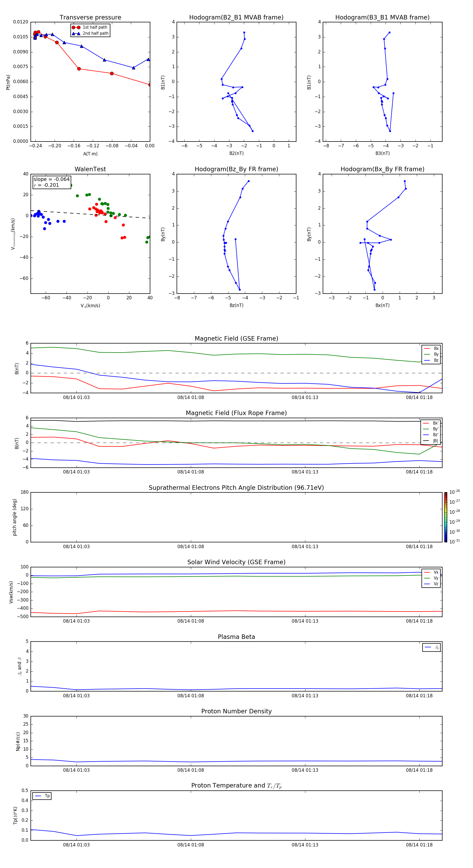Click the 'Transverse pressure' plot title

coord(90,18)
